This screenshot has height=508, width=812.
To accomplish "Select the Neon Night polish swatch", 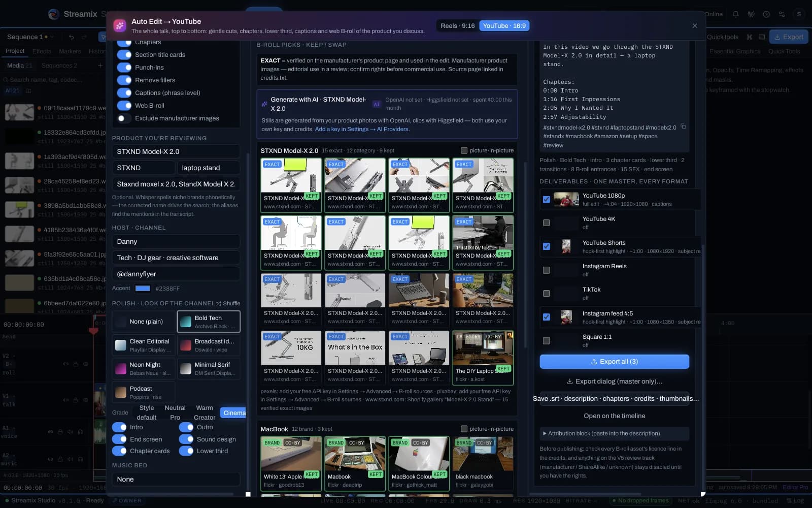I will point(144,369).
